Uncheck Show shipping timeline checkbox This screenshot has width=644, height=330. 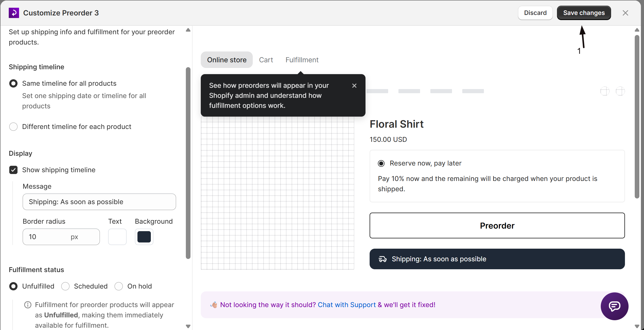(x=13, y=170)
